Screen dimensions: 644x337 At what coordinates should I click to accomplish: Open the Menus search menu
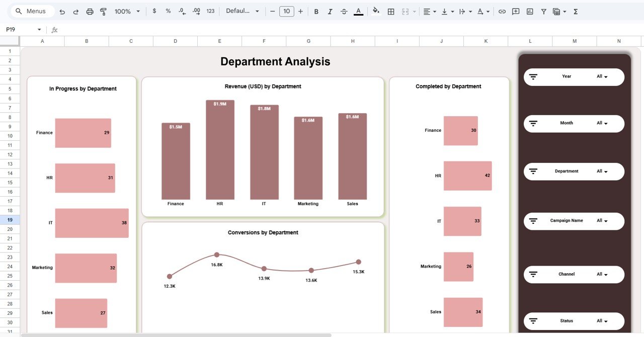coord(32,11)
